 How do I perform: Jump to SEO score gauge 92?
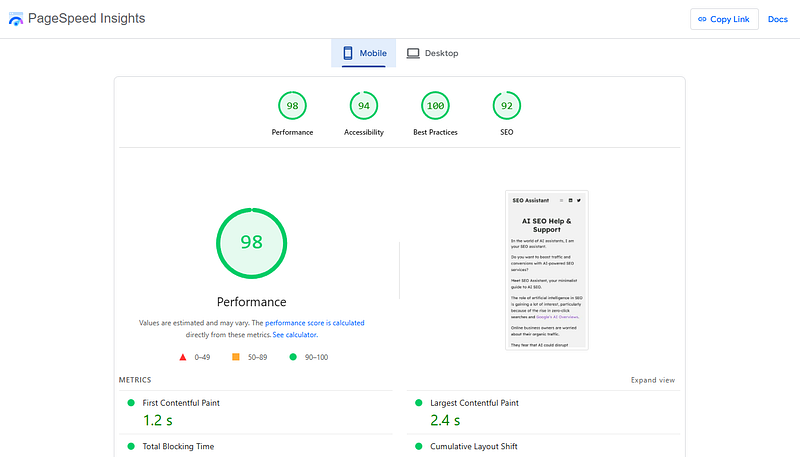tap(507, 106)
